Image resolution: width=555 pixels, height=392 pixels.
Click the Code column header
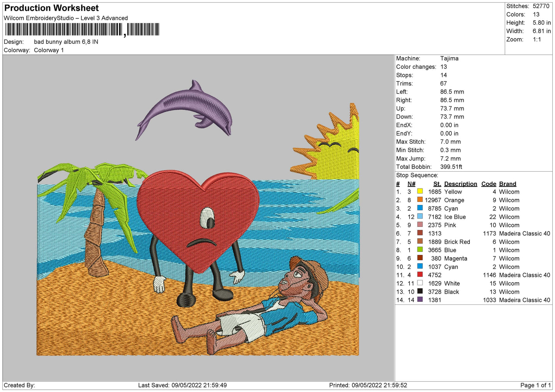point(489,184)
